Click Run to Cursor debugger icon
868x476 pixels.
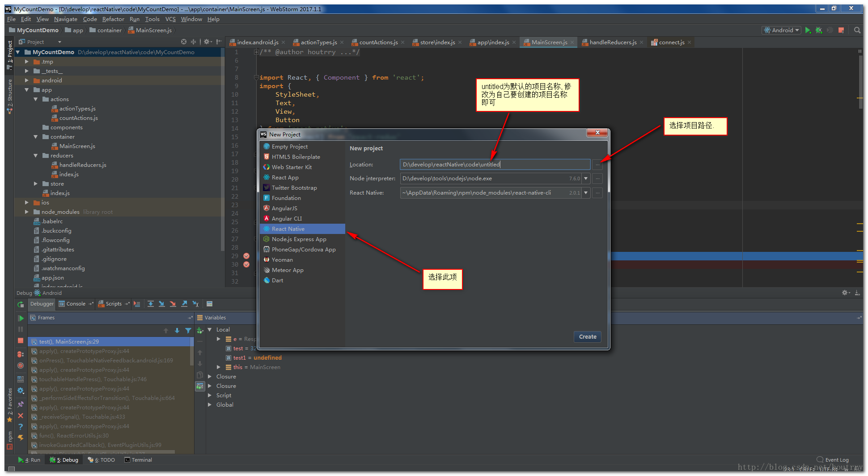coord(195,304)
